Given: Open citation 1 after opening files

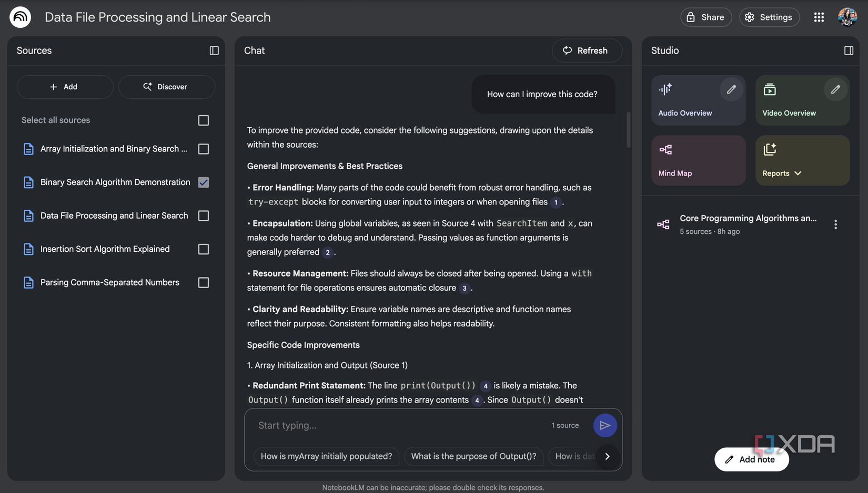Looking at the screenshot, I should (556, 202).
